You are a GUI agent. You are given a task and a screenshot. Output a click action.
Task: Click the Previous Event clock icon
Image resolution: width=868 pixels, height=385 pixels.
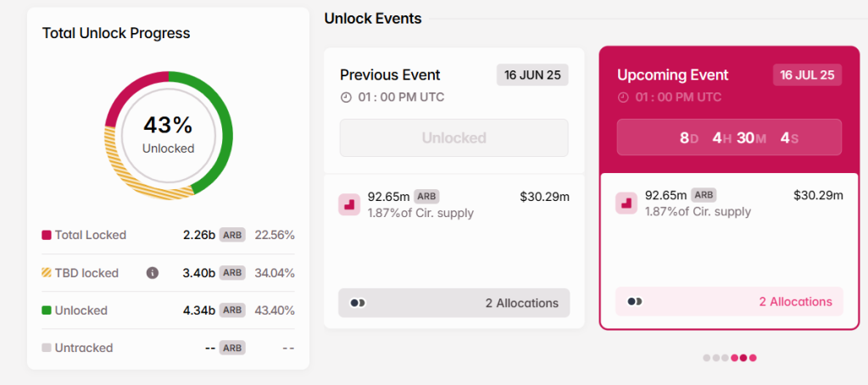pos(346,98)
